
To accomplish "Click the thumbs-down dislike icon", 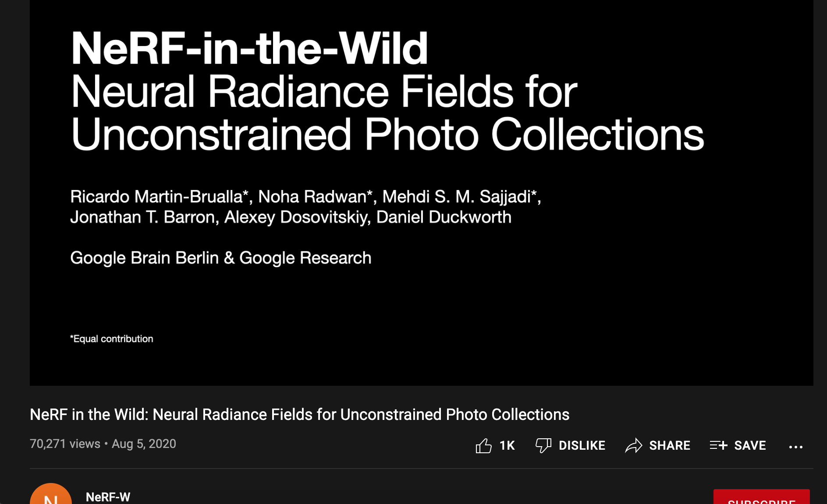I will point(543,446).
